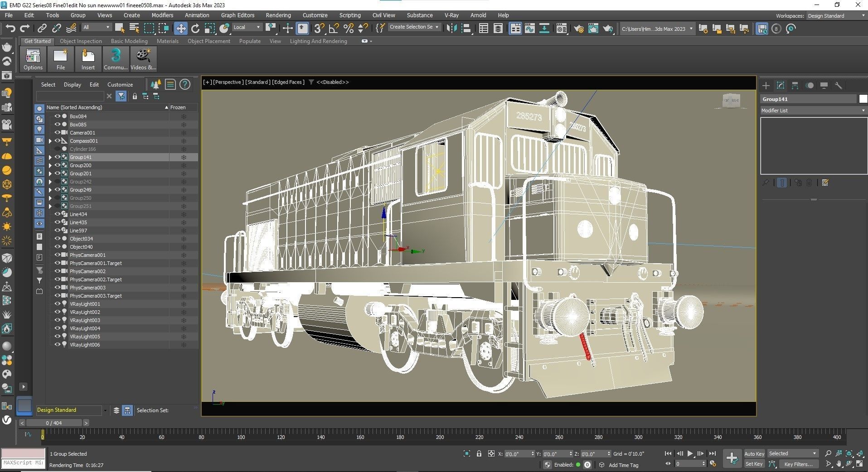Expand the Group249 tree node
868x472 pixels.
pos(50,190)
